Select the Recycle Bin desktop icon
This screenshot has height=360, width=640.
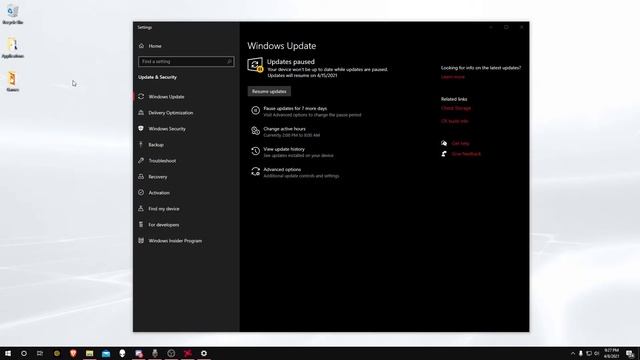pos(13,15)
